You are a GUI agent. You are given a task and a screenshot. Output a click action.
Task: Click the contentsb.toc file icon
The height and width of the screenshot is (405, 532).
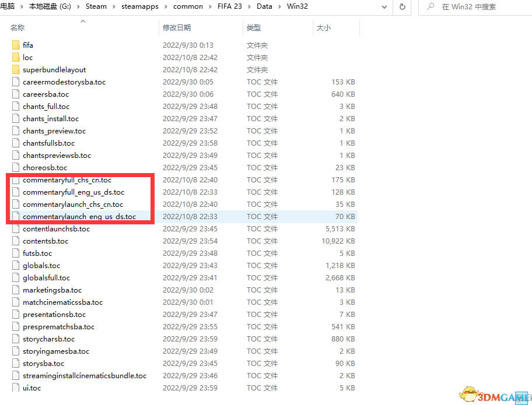coord(16,241)
